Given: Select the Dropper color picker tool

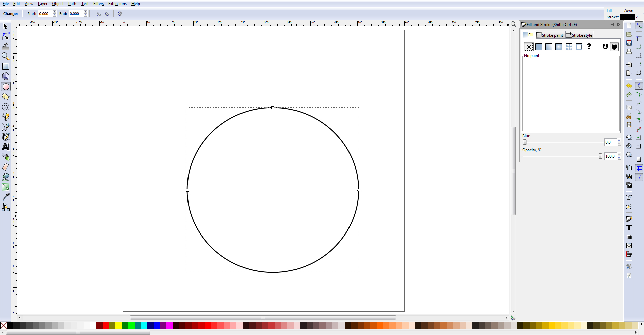Looking at the screenshot, I should pyautogui.click(x=5, y=197).
